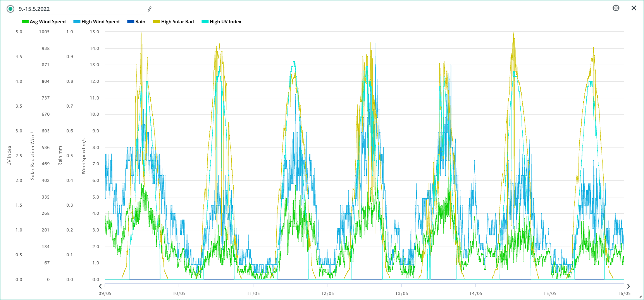Click the Solar Radiation W/m² axis title
The height and width of the screenshot is (300, 644).
pyautogui.click(x=33, y=156)
